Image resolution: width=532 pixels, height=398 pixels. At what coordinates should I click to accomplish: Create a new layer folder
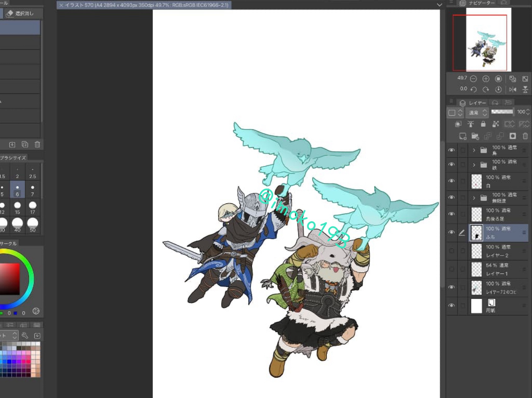[475, 136]
